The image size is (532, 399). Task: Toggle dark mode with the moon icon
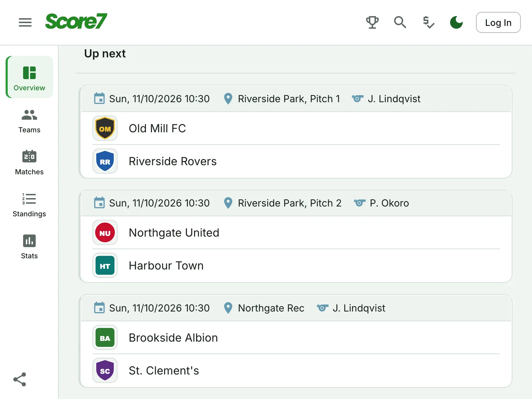[456, 22]
